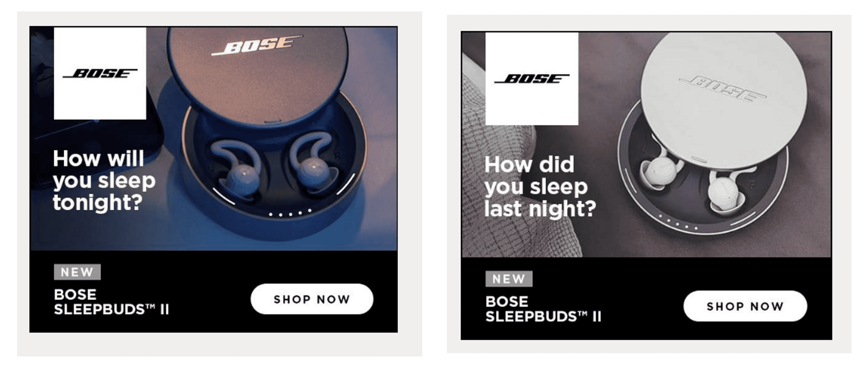This screenshot has height=378, width=868.
Task: Click the white Bose logo box in the gray ad
Action: (532, 78)
